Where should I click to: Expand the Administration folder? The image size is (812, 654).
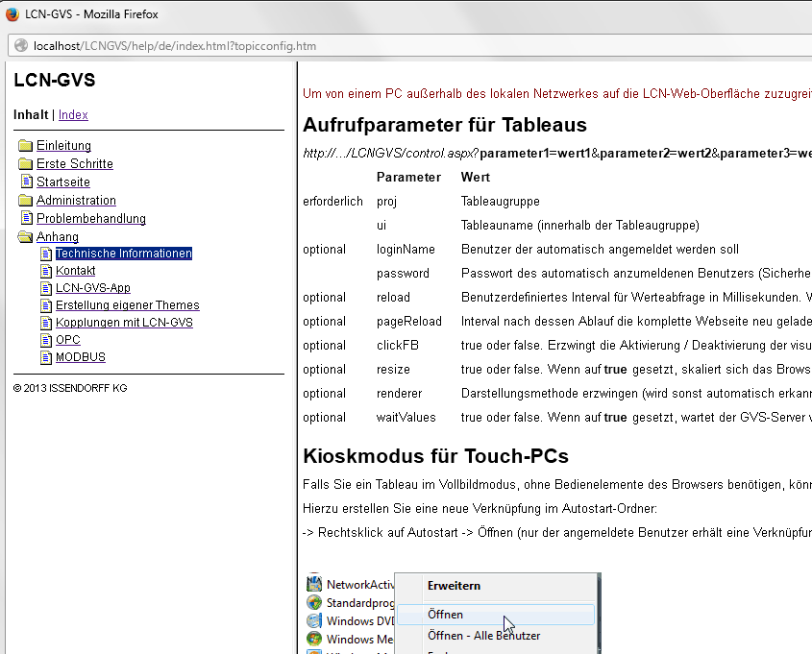tap(26, 201)
